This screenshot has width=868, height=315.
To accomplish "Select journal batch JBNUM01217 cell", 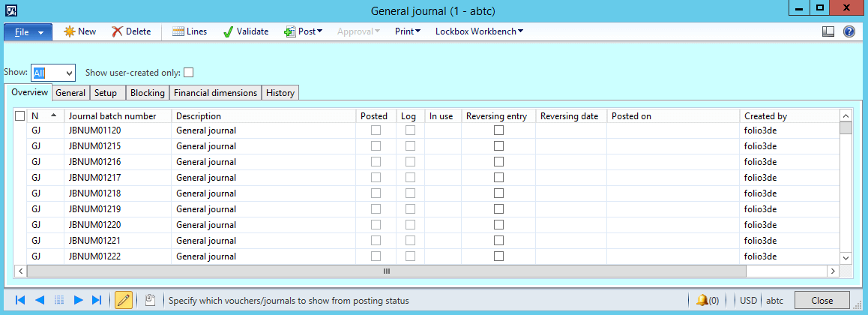I will pyautogui.click(x=118, y=178).
